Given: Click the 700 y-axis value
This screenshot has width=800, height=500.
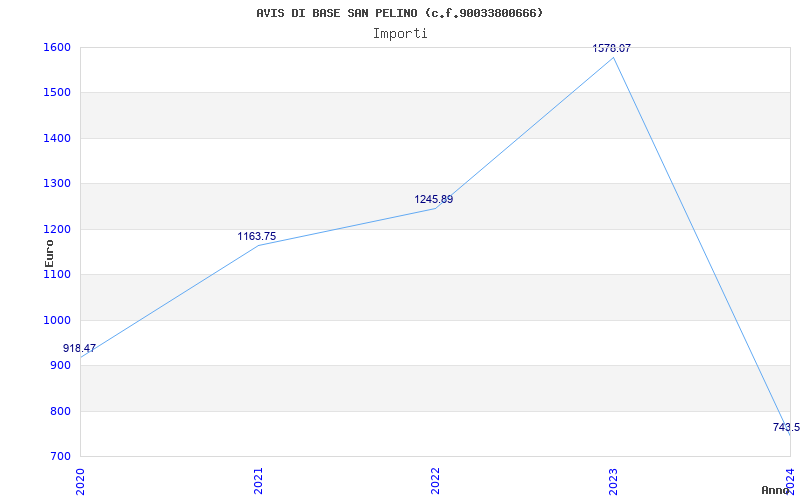Looking at the screenshot, I should click(x=60, y=457).
